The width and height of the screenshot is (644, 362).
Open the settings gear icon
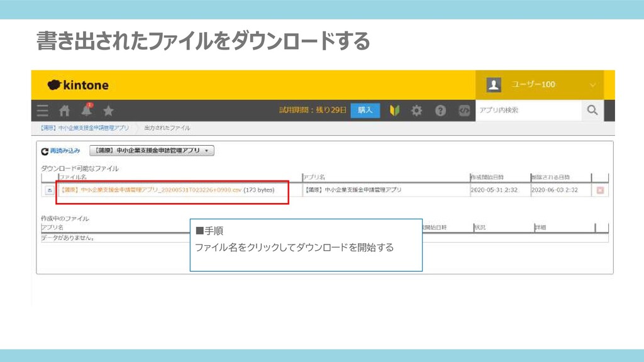pos(416,111)
